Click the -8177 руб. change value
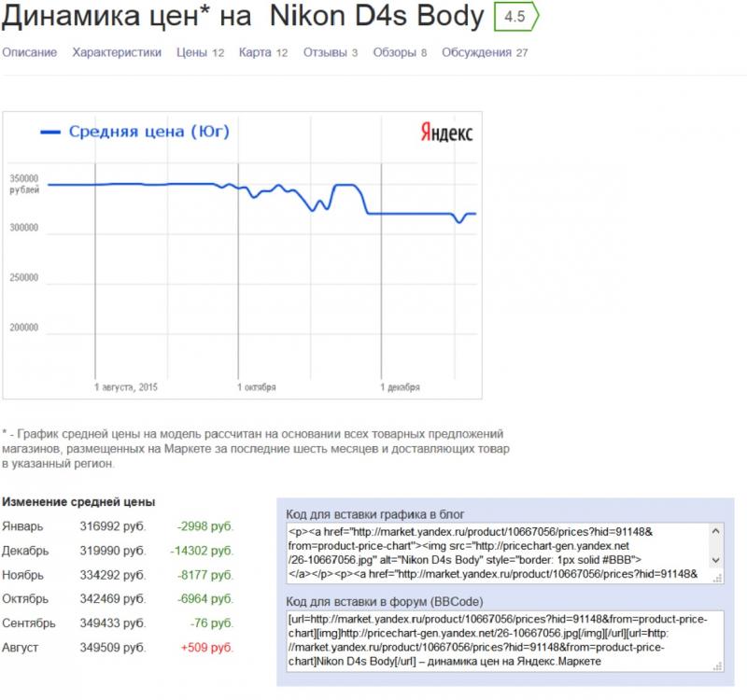 click(204, 575)
